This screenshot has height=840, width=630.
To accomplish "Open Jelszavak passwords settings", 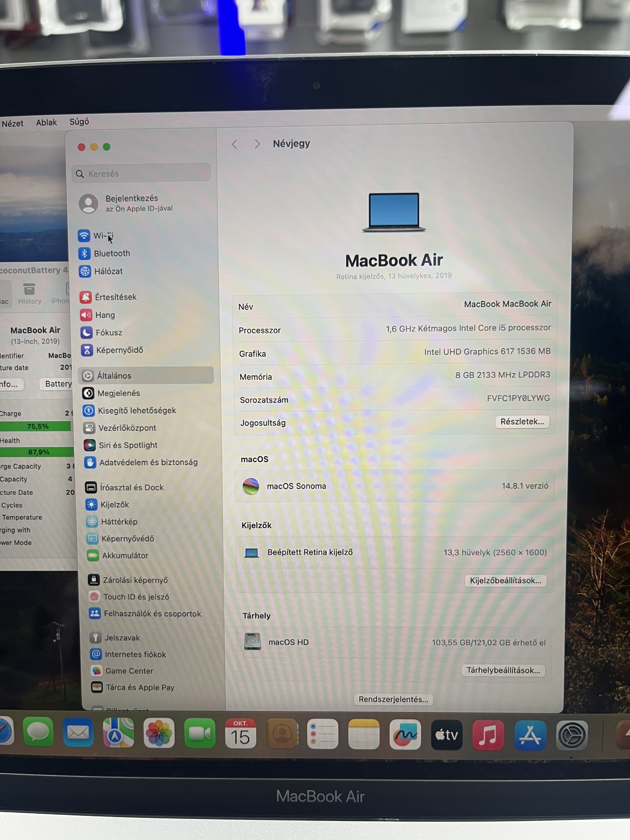I will pos(115,638).
